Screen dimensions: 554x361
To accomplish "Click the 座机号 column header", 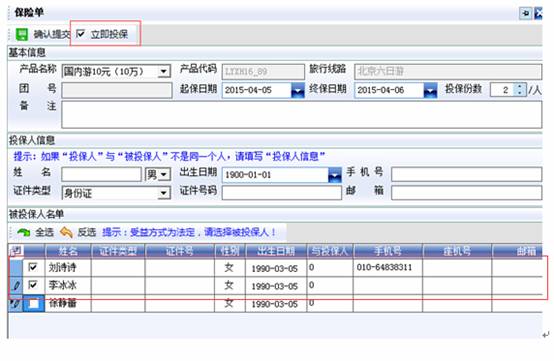I will point(457,251).
